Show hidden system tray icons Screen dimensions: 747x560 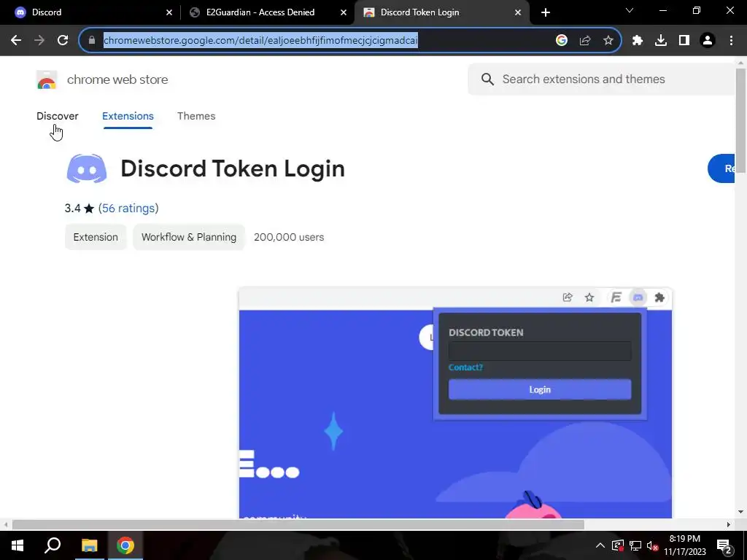[600, 545]
